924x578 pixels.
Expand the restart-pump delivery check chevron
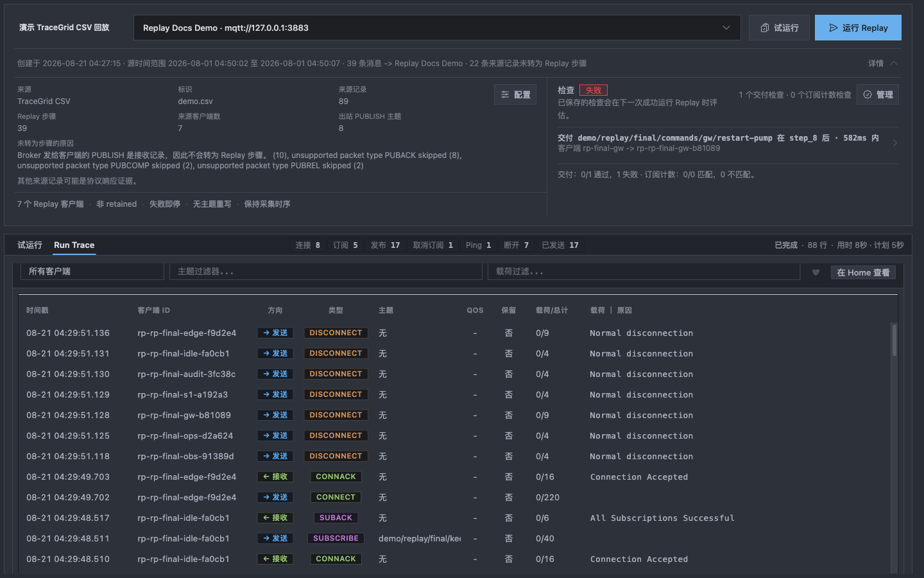pos(894,143)
